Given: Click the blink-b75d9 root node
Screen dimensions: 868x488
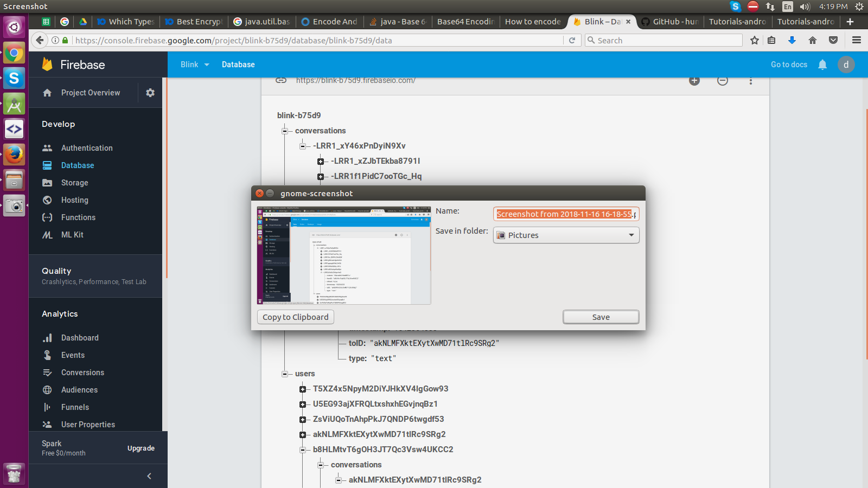Looking at the screenshot, I should coord(299,115).
